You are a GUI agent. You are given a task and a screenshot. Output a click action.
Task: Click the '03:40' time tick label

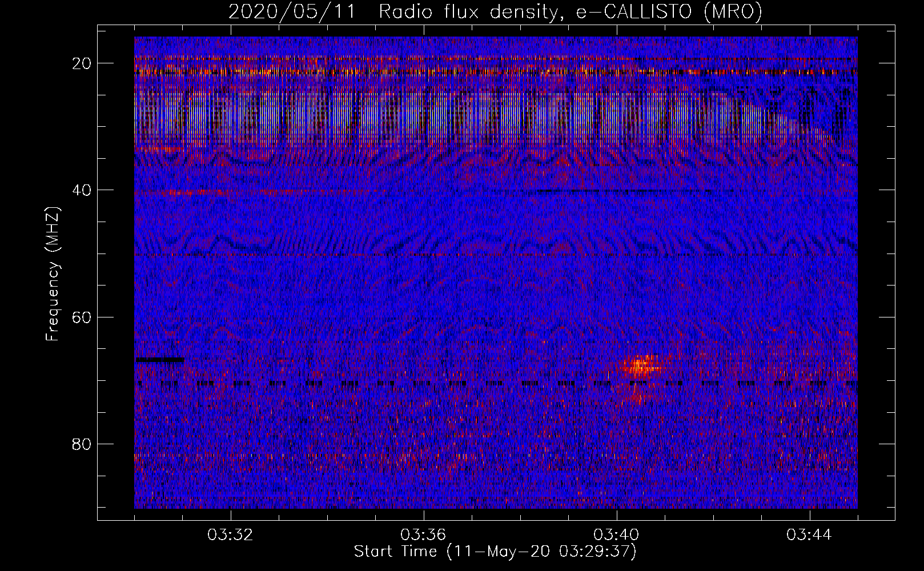coord(616,535)
